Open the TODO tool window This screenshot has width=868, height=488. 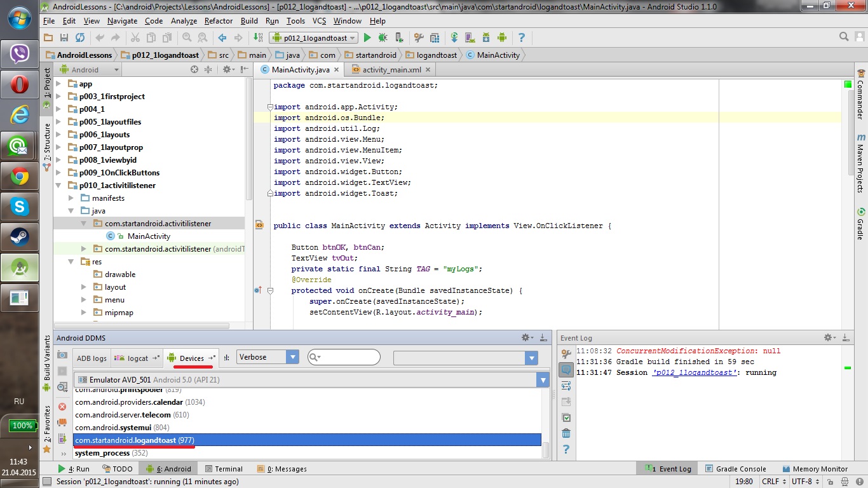click(118, 469)
